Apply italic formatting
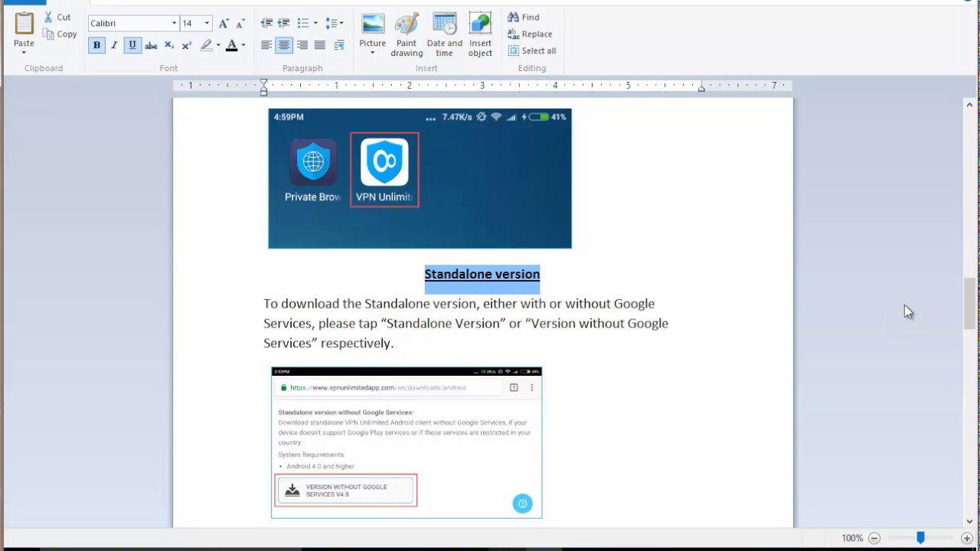 point(114,45)
